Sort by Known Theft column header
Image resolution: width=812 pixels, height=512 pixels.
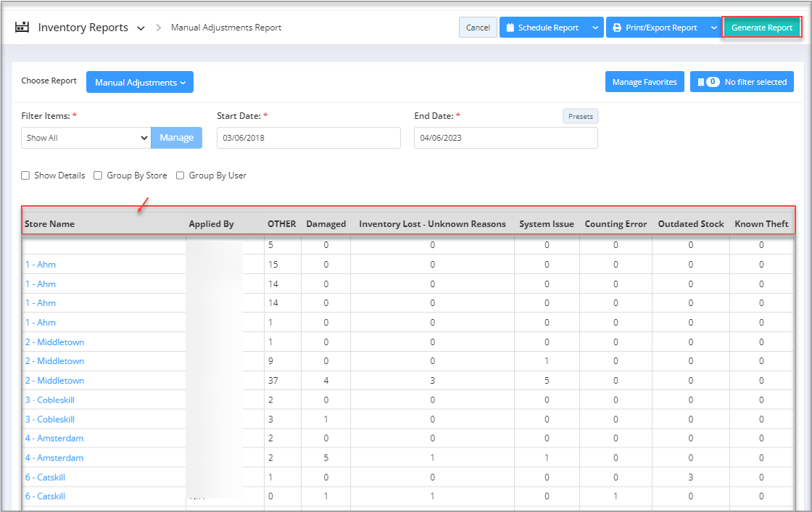tap(761, 224)
